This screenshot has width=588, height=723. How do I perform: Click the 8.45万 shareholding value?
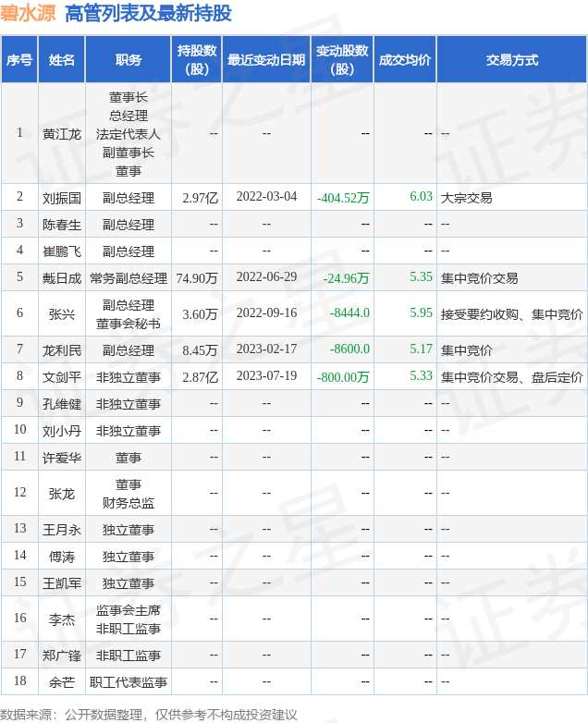(x=200, y=350)
